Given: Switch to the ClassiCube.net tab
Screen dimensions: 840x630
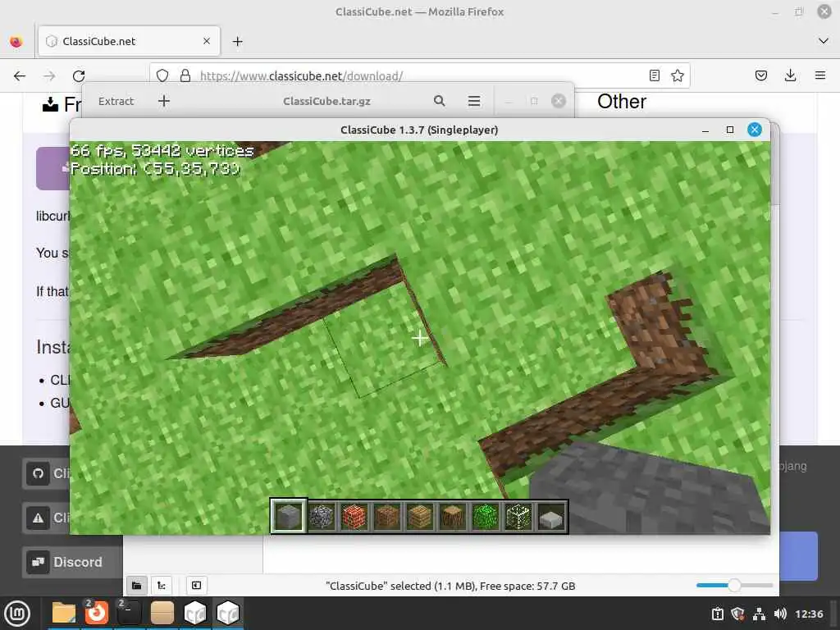Looking at the screenshot, I should tap(129, 41).
